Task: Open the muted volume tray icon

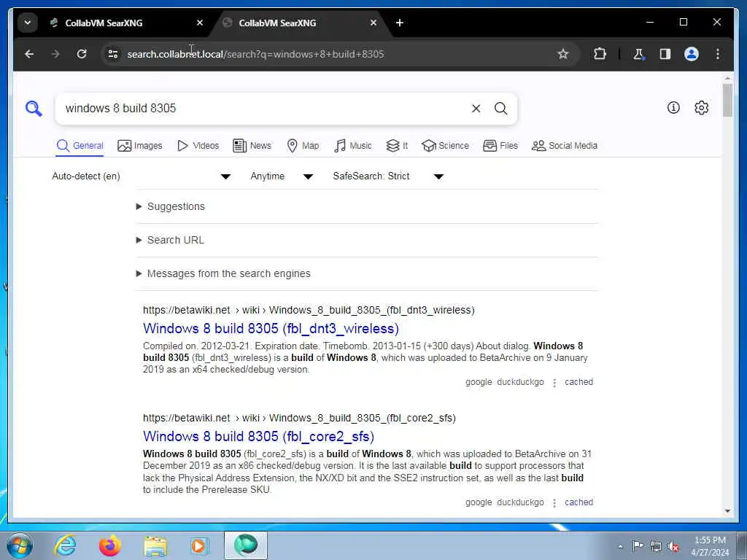Action: tap(673, 547)
